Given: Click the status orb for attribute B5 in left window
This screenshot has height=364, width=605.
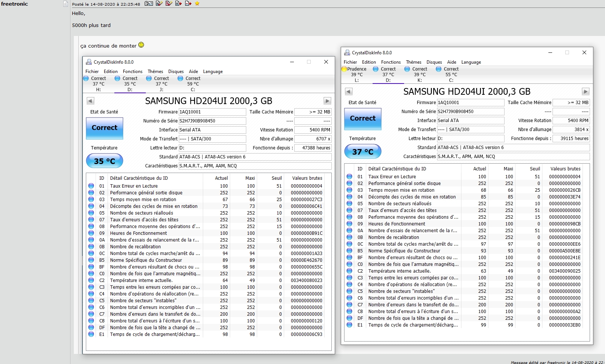Looking at the screenshot, I should (91, 260).
